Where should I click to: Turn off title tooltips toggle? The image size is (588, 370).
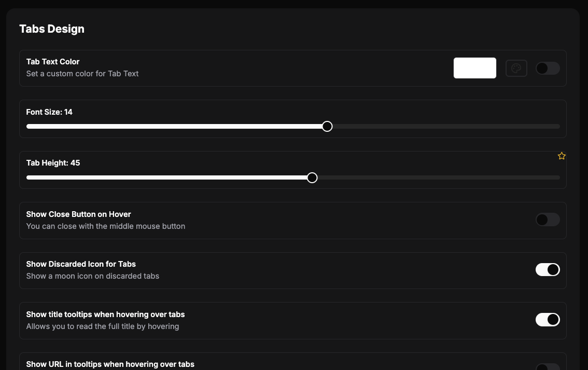pos(548,319)
